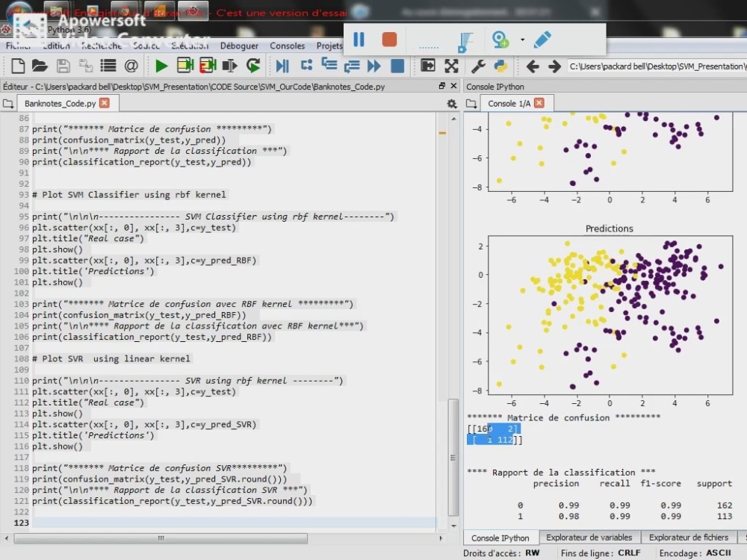This screenshot has height=560, width=747.
Task: Switch to Explorateur de fichiers tab
Action: click(x=689, y=537)
